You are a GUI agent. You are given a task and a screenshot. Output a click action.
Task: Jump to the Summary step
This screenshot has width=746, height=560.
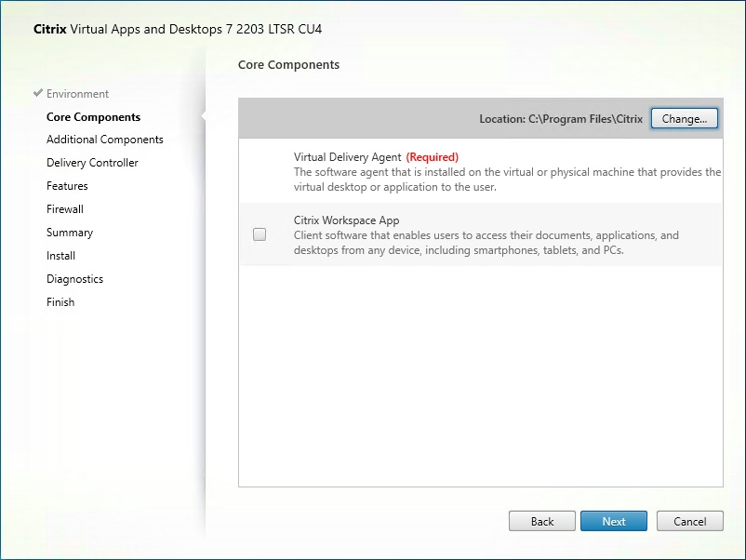[69, 232]
